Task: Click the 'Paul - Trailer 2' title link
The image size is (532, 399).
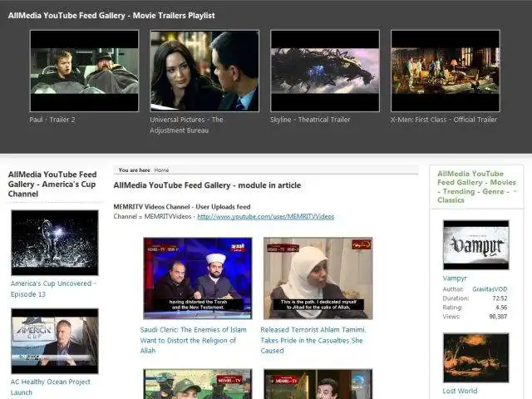Action: click(x=52, y=120)
